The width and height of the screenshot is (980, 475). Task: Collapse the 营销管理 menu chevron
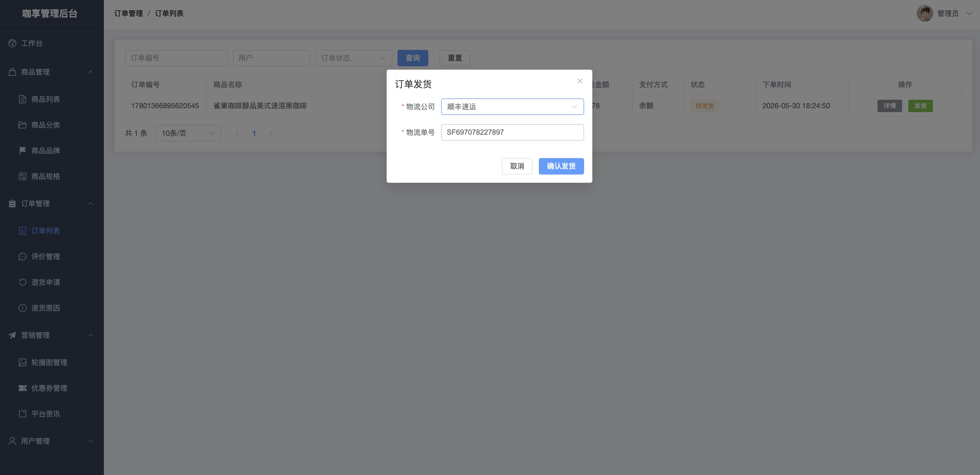(90, 335)
